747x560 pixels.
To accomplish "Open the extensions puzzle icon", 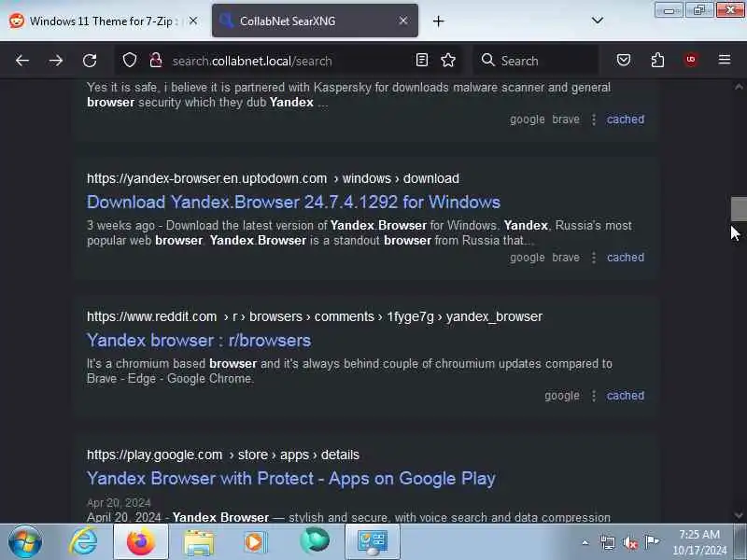I will point(657,60).
